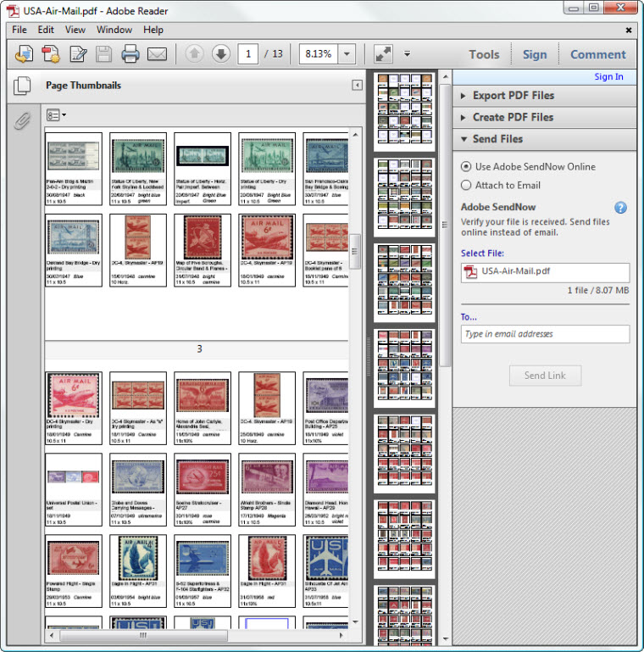Open the Edit menu
644x652 pixels.
[x=46, y=30]
